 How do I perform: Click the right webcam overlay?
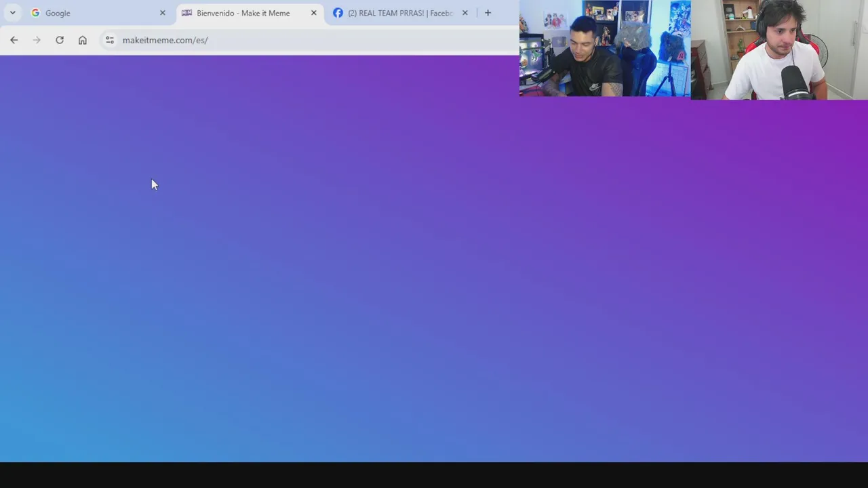coord(779,50)
